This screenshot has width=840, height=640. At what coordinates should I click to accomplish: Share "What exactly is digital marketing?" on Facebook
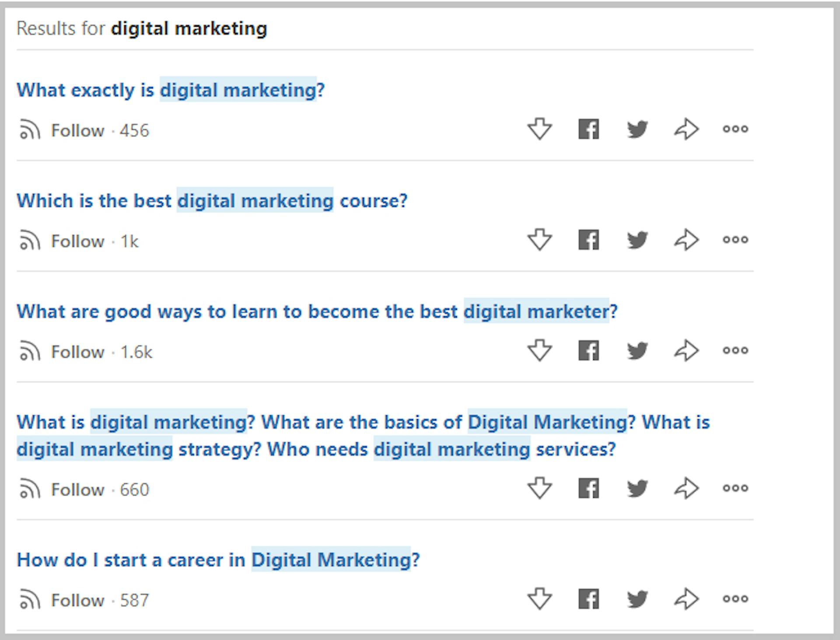[588, 129]
